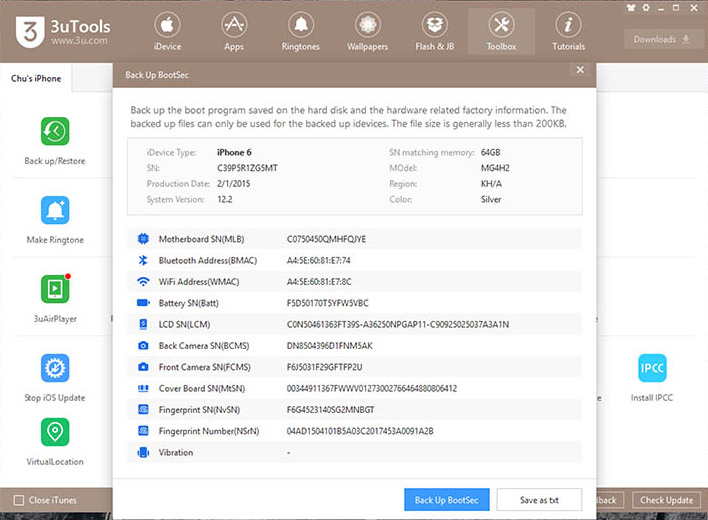708x520 pixels.
Task: Click the Check Update button
Action: click(666, 500)
